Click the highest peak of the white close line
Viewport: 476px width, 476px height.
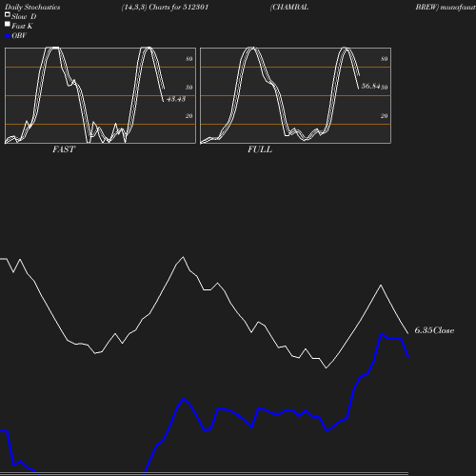(x=183, y=257)
